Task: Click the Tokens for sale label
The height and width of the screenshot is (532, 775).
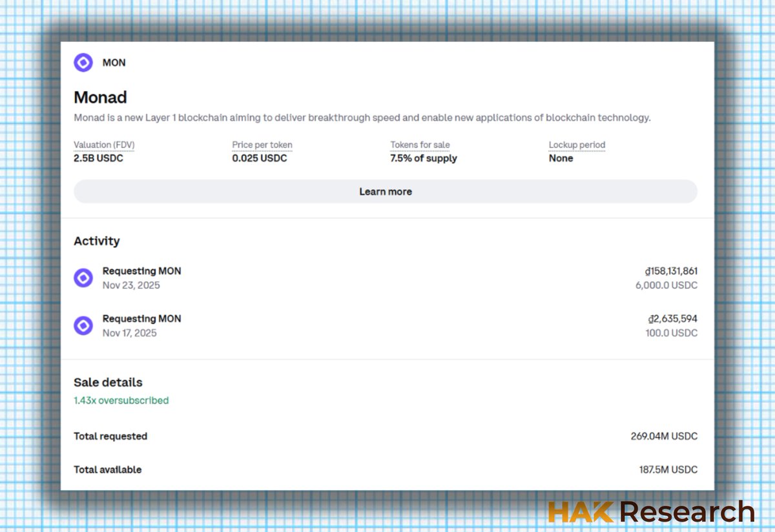Action: coord(420,145)
